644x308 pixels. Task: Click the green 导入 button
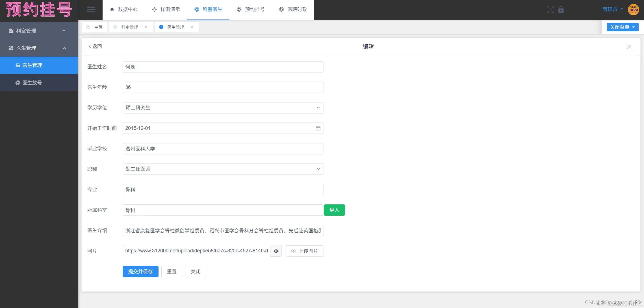[x=334, y=210]
